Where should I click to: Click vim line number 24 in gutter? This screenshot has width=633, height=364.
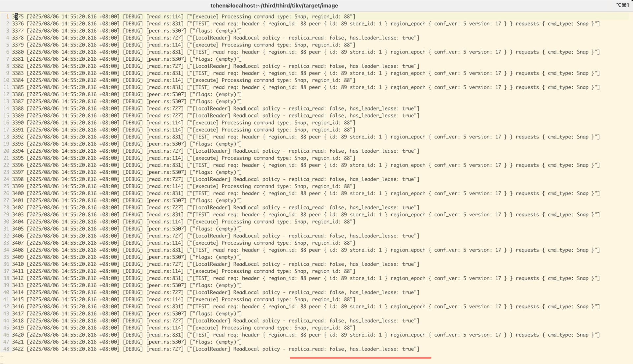tap(6, 179)
